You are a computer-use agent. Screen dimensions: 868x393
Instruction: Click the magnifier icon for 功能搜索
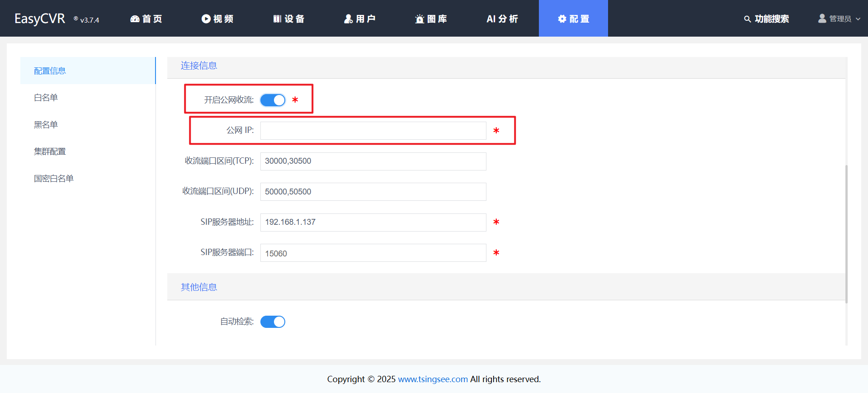pyautogui.click(x=747, y=19)
